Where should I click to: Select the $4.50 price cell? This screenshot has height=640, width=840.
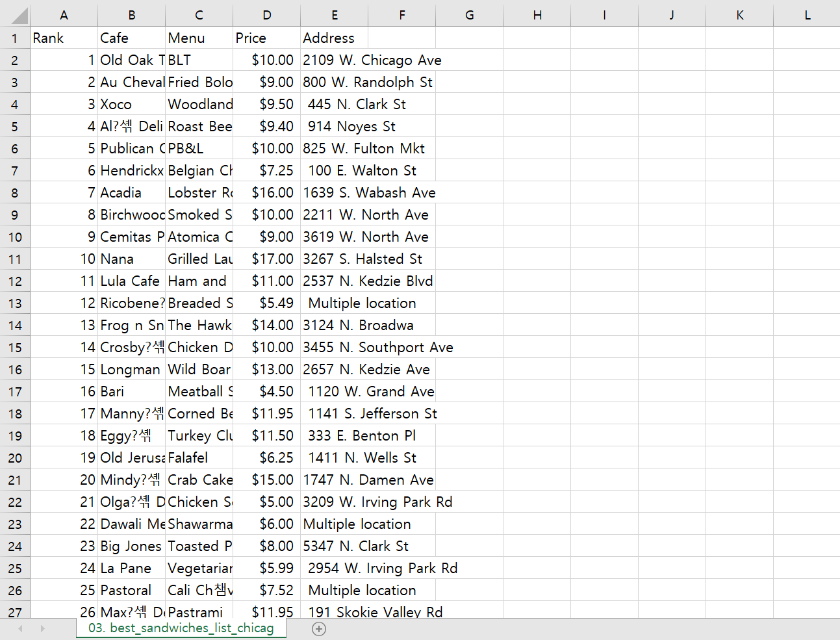point(266,391)
